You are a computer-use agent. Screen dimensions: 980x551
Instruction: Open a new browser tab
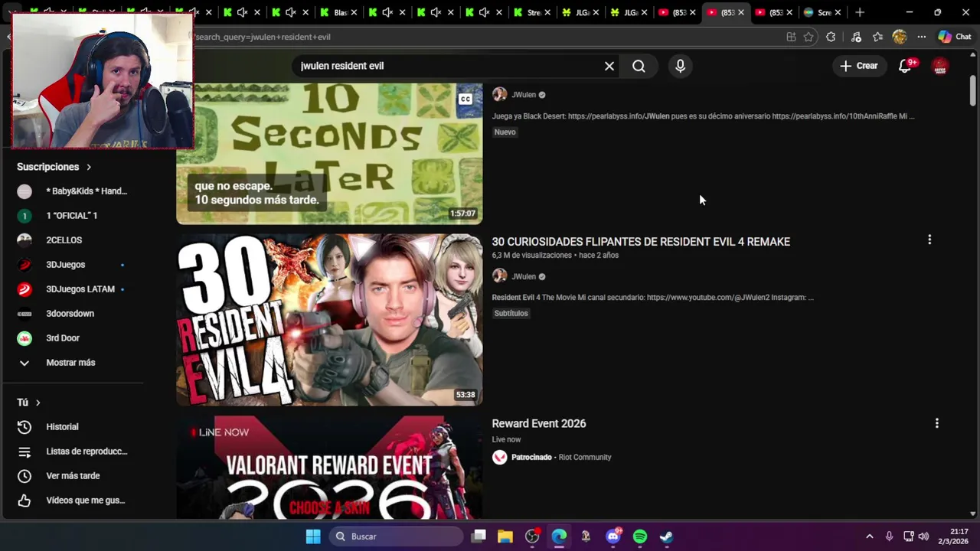[x=860, y=12]
